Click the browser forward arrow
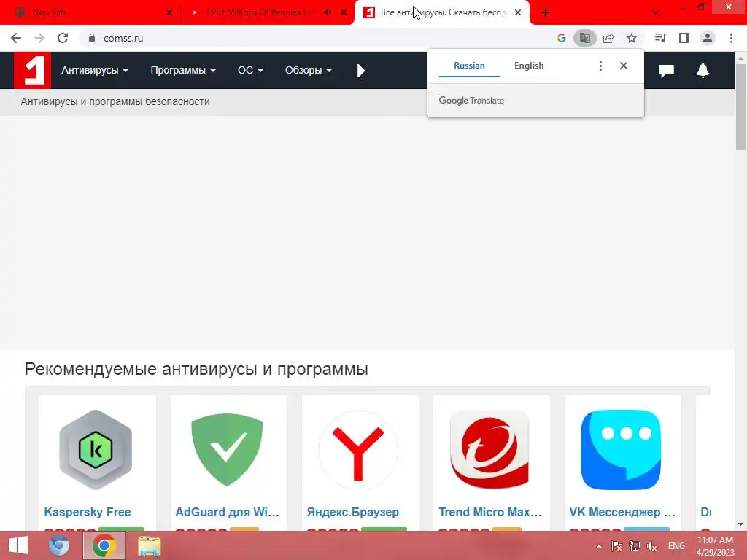Viewport: 747px width, 560px height. pos(39,38)
